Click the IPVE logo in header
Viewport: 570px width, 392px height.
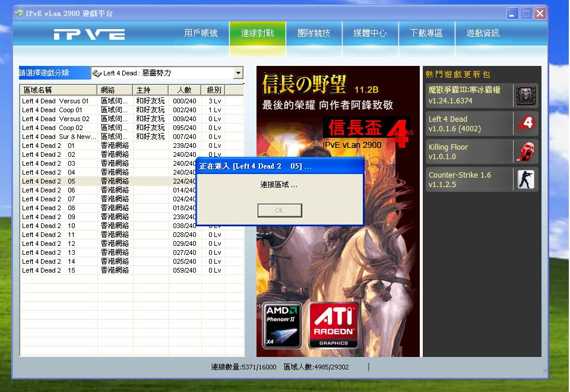[89, 34]
